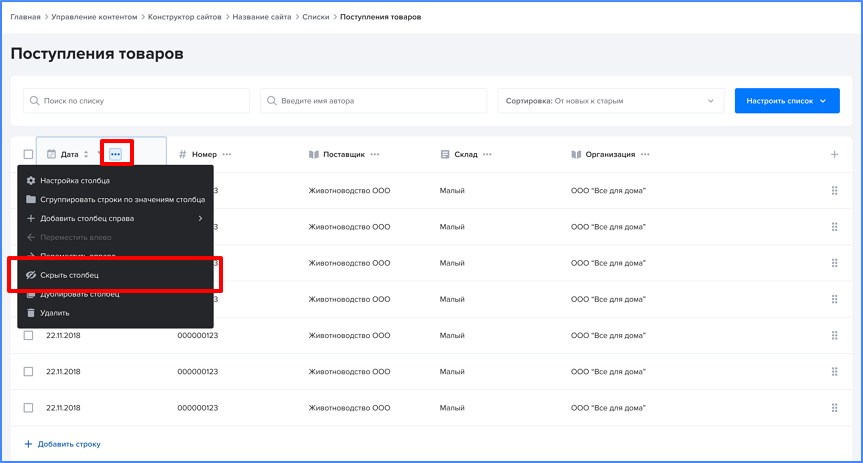This screenshot has height=463, width=863.
Task: Click the crossed-eye icon of Скрыть столбец
Action: [31, 275]
